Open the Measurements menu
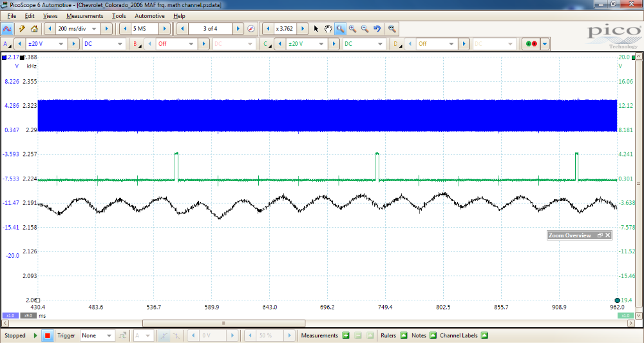Screen dimensions: 644x343 coord(84,15)
